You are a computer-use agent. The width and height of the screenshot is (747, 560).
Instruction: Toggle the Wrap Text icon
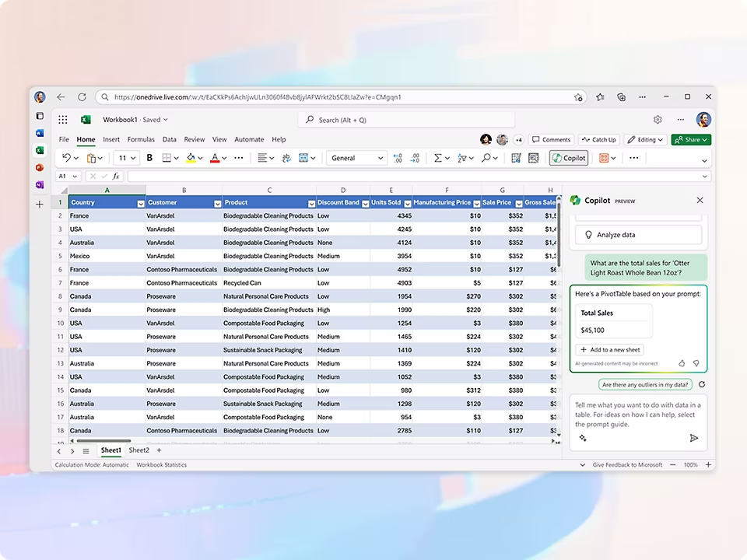pos(286,158)
